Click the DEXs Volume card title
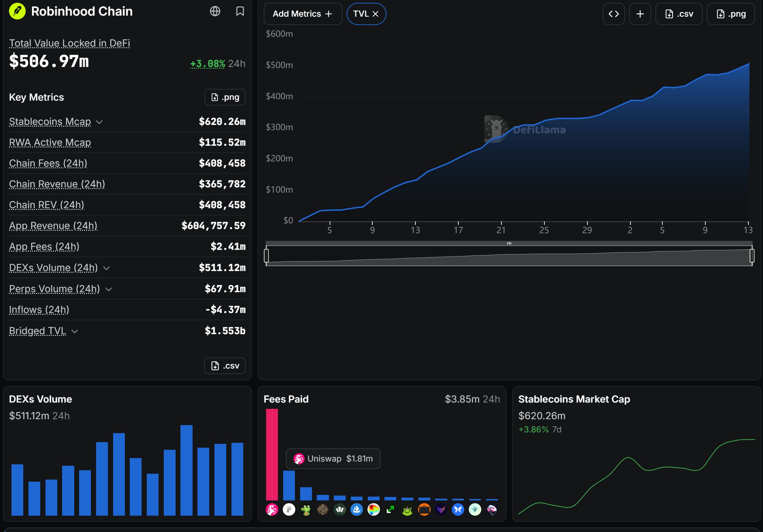 pyautogui.click(x=41, y=399)
